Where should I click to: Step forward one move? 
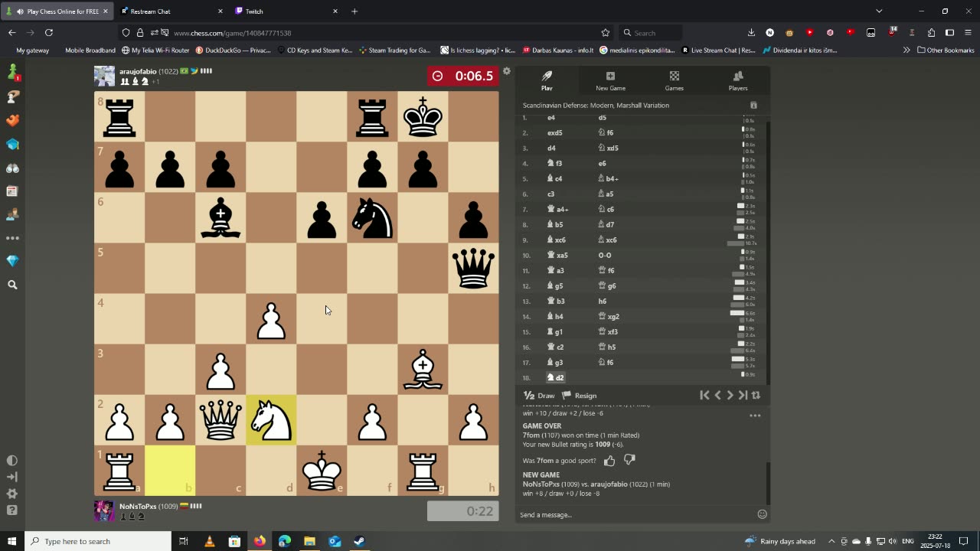[730, 395]
